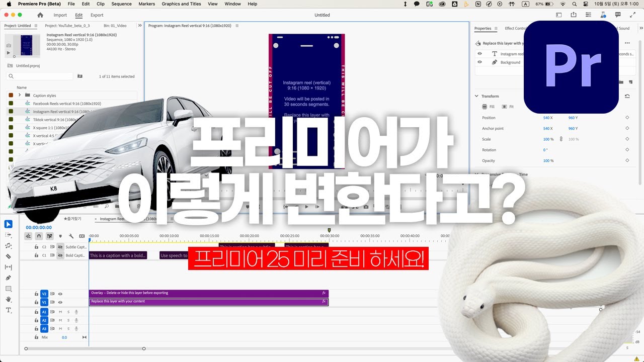The height and width of the screenshot is (362, 644).
Task: Open the Sequence menu
Action: pyautogui.click(x=121, y=4)
